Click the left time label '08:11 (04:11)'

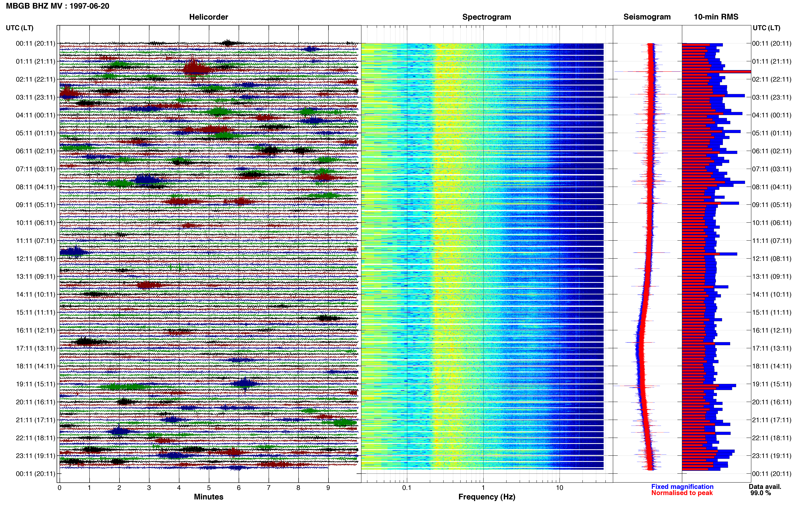pos(36,187)
